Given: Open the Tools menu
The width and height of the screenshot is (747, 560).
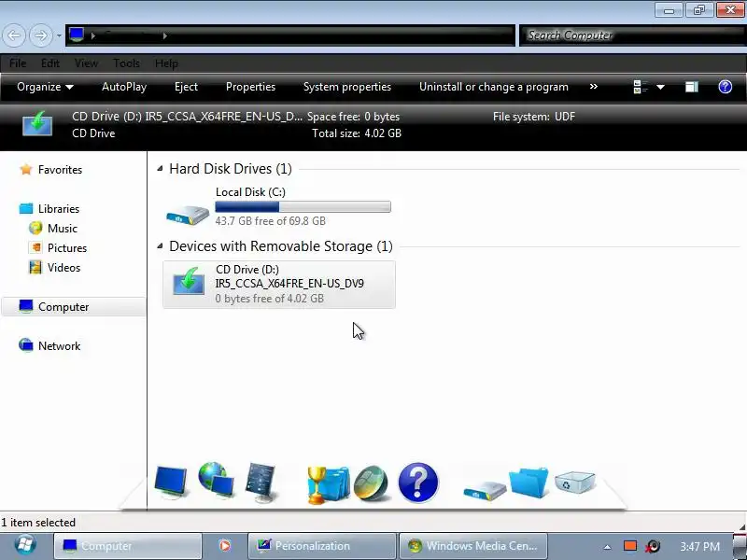Looking at the screenshot, I should pyautogui.click(x=126, y=63).
